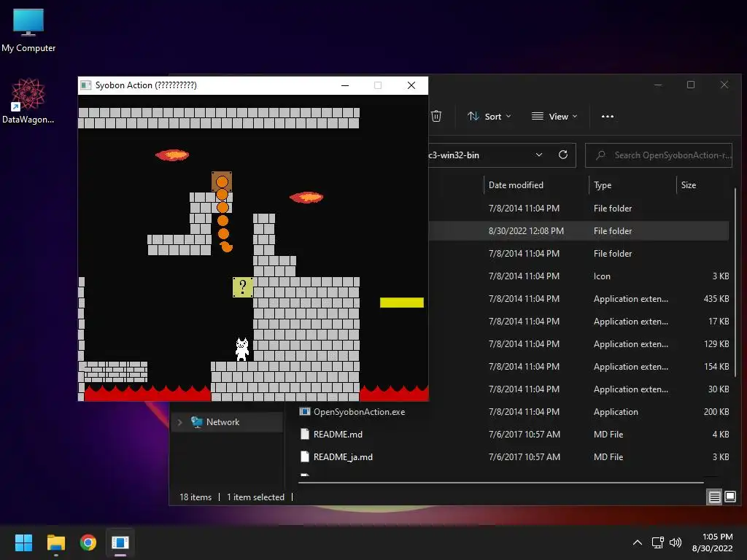The width and height of the screenshot is (747, 560).
Task: Sort files by Type column header
Action: click(x=603, y=185)
